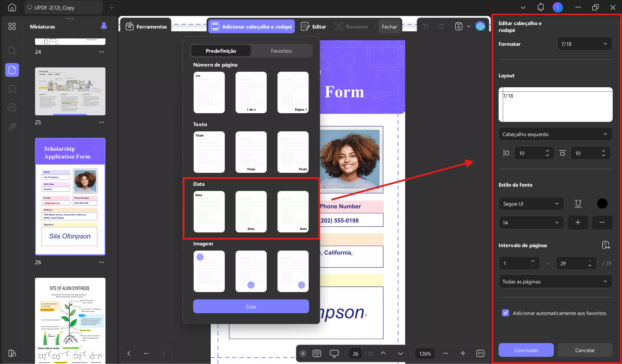Open the notifications bell icon

click(540, 7)
